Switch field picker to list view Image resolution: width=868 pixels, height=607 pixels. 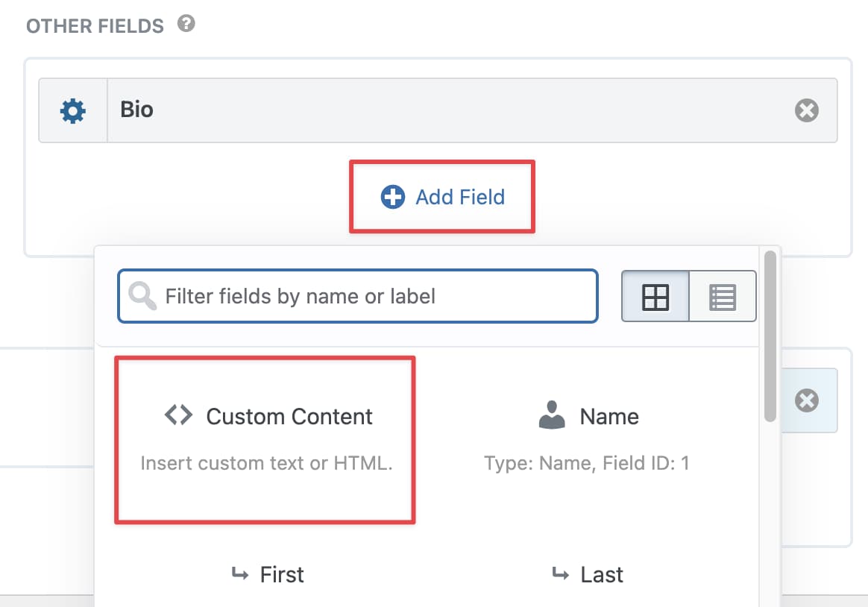tap(722, 296)
